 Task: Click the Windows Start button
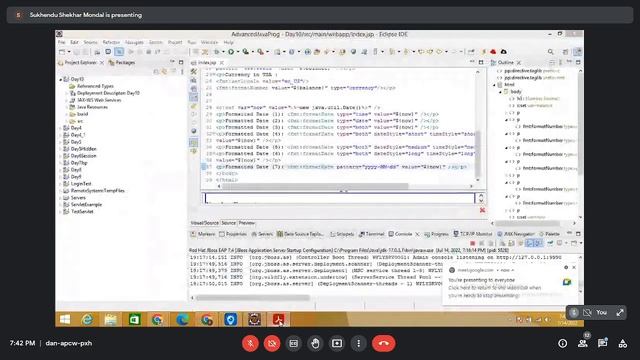[65, 320]
